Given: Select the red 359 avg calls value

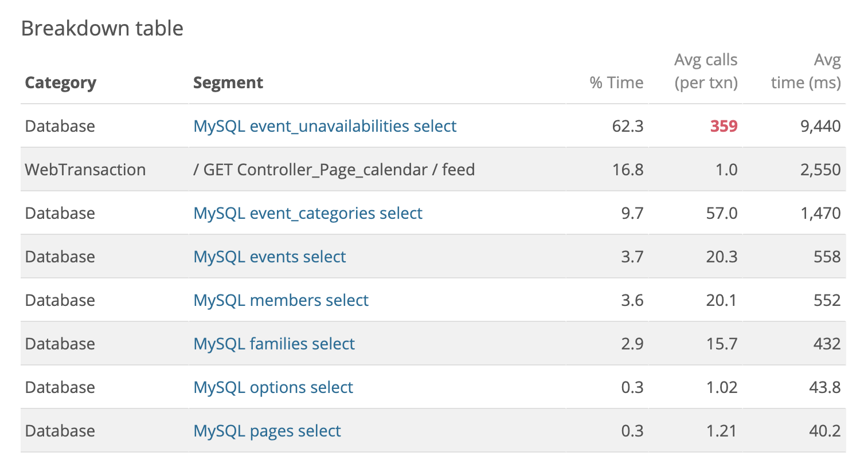Looking at the screenshot, I should pyautogui.click(x=724, y=126).
